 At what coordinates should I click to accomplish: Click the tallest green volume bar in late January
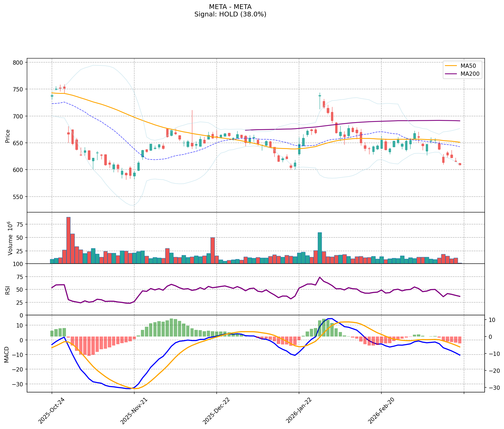[320, 248]
